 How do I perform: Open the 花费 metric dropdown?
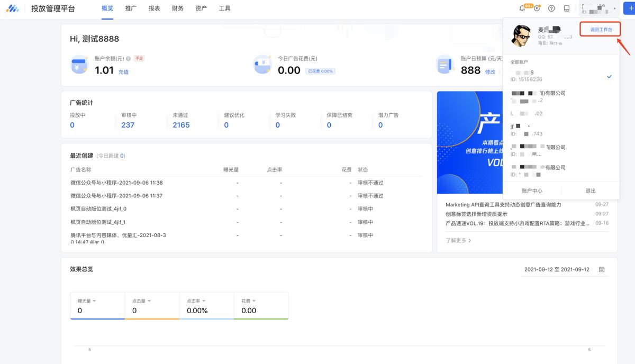(254, 301)
